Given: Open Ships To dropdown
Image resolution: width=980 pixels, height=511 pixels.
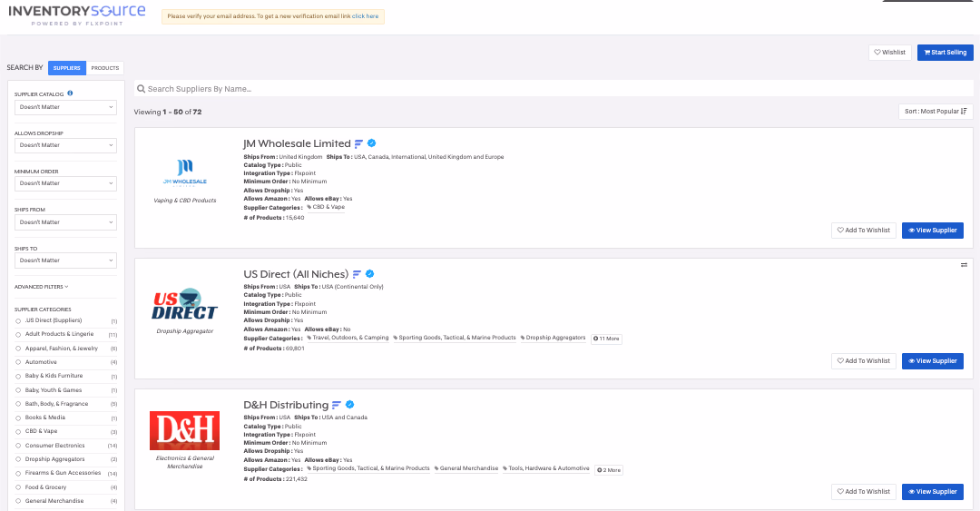Looking at the screenshot, I should coord(65,260).
